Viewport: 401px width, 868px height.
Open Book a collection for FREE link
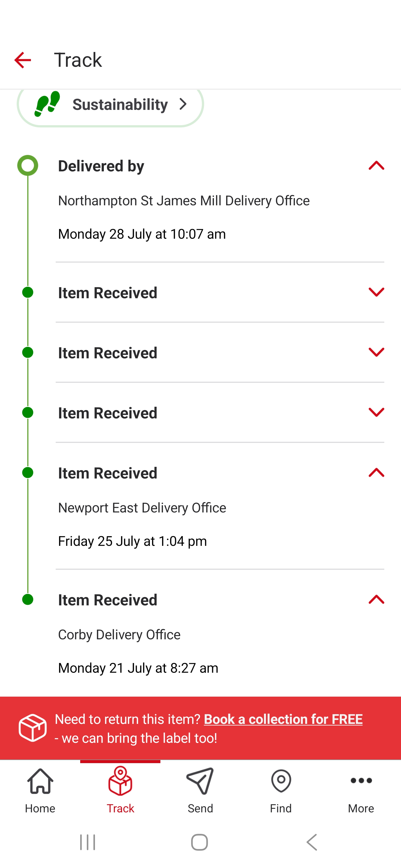[x=283, y=719]
